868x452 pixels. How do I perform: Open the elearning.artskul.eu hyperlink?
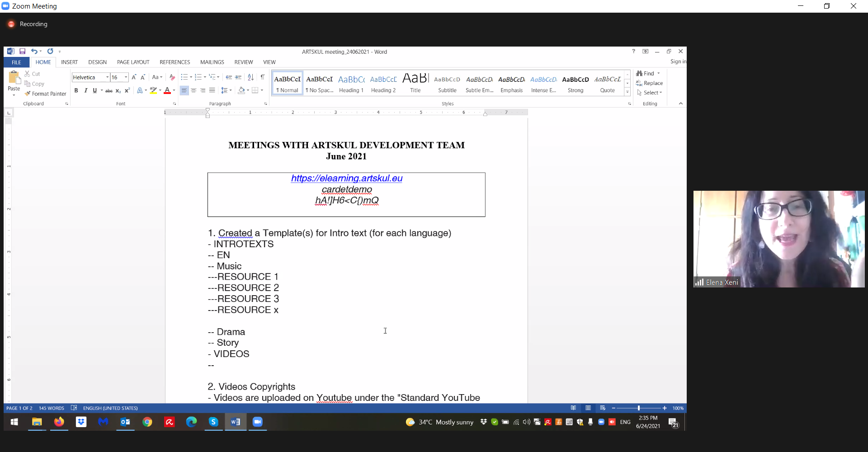(x=346, y=179)
